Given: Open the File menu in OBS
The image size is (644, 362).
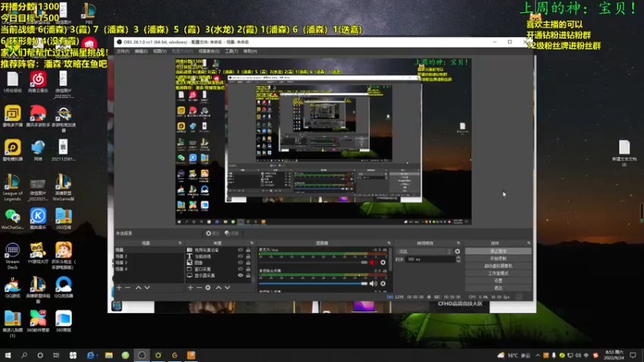Looking at the screenshot, I should tap(123, 51).
